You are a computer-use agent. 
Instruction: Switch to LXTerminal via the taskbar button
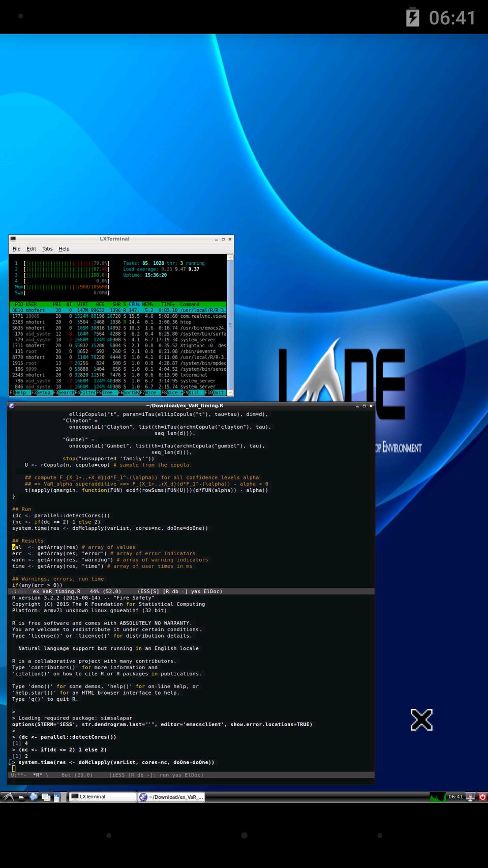(102, 797)
